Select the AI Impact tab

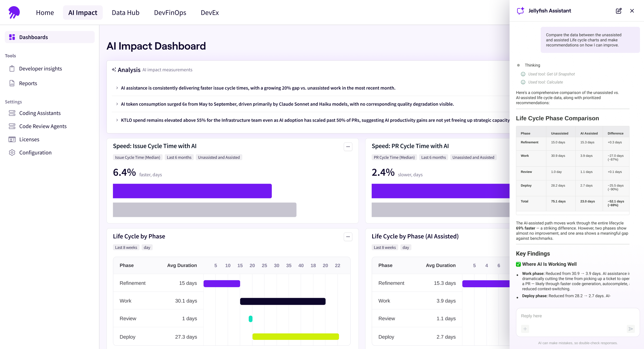point(83,13)
